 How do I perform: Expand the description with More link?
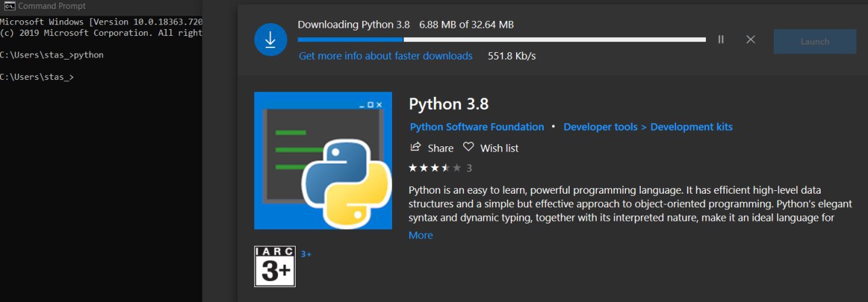pyautogui.click(x=420, y=235)
